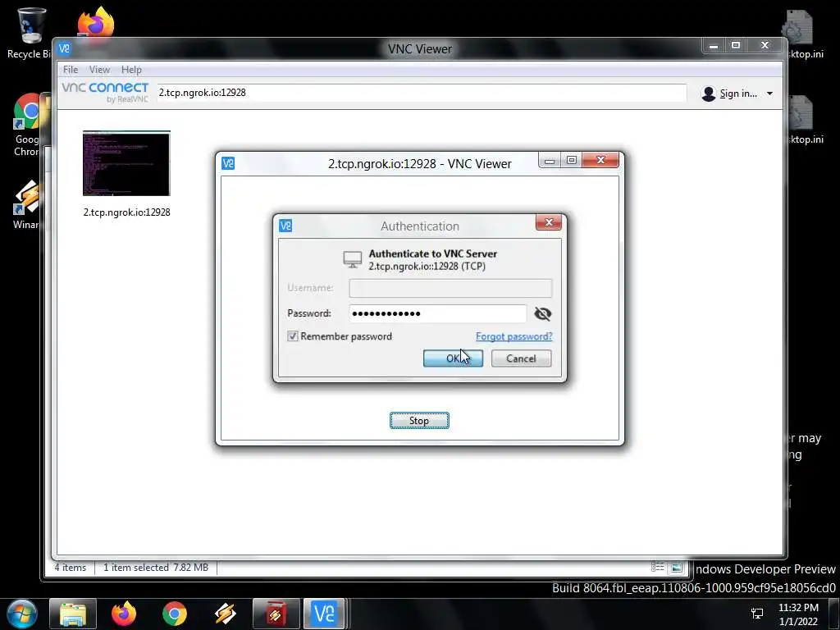Image resolution: width=840 pixels, height=630 pixels.
Task: Click the VNC Connect by RealVNC logo
Action: coord(105,92)
